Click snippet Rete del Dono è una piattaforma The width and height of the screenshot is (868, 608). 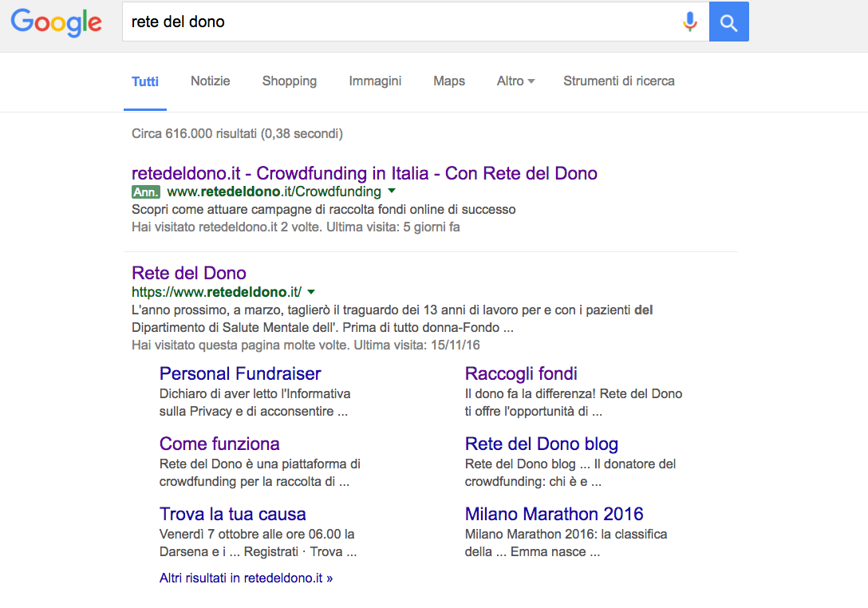click(259, 472)
